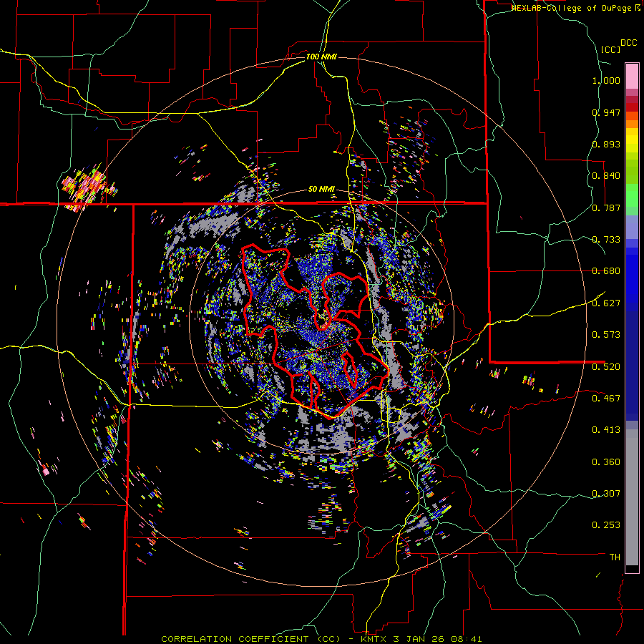The image size is (644, 644).
Task: Select the 0.627 scale label
Action: click(606, 303)
